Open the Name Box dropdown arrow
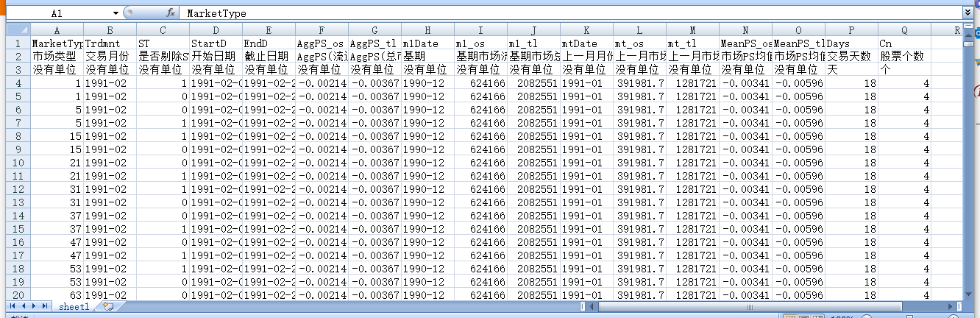The height and width of the screenshot is (318, 980). pos(116,13)
